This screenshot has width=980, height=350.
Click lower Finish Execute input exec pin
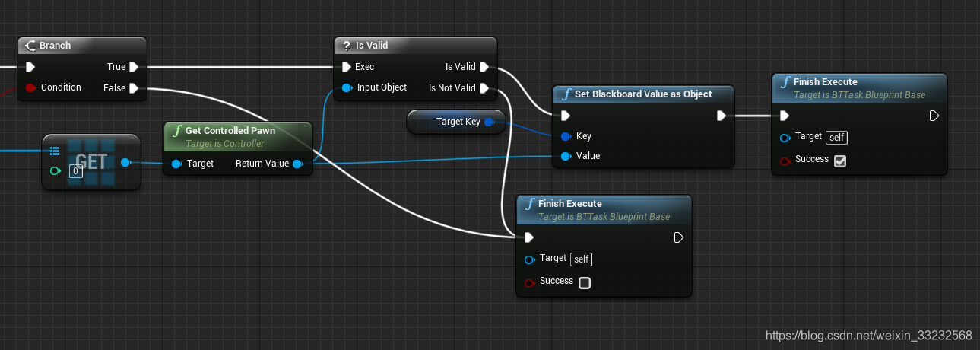(529, 237)
